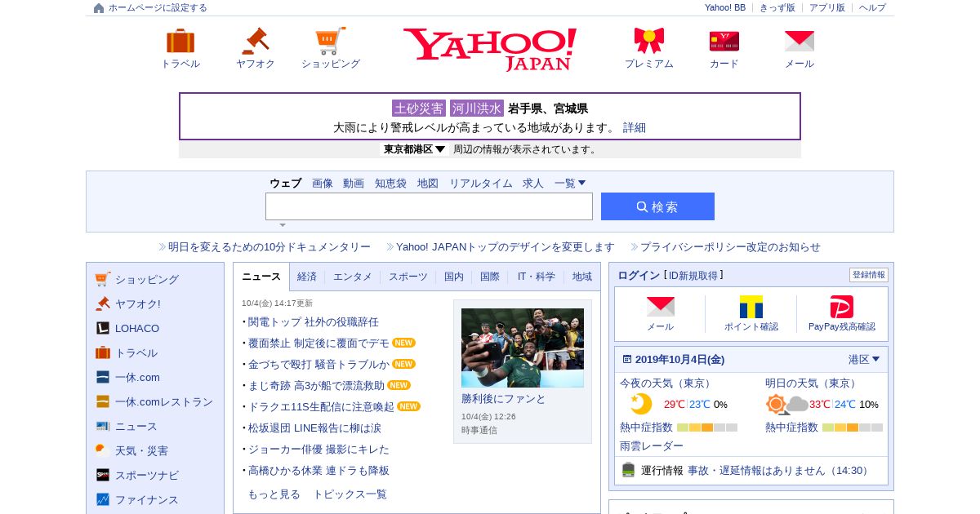The width and height of the screenshot is (980, 514).
Task: Click the Yahoo! BB top link
Action: (x=725, y=7)
